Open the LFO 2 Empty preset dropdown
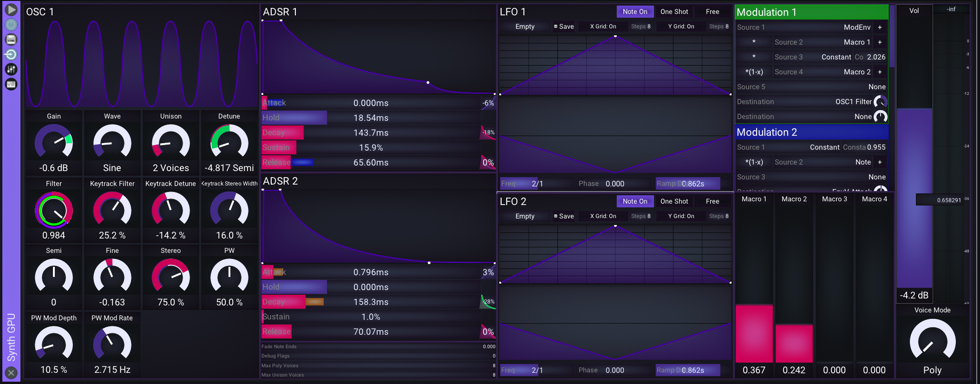Screen dimensions: 980x384 click(525, 216)
